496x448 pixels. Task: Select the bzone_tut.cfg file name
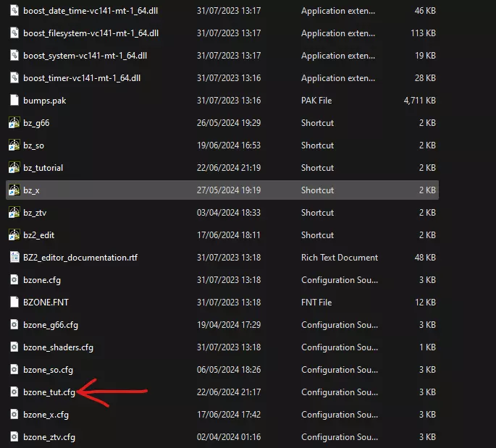click(x=49, y=392)
